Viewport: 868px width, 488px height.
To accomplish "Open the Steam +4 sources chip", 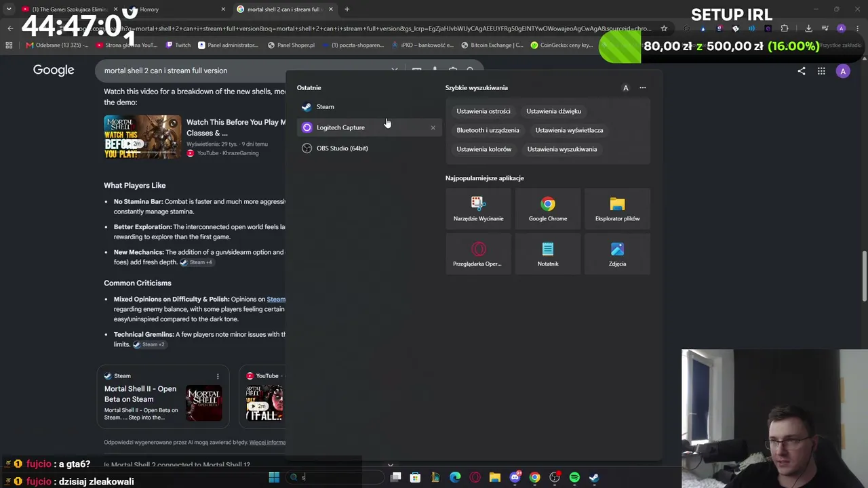I will (x=197, y=262).
